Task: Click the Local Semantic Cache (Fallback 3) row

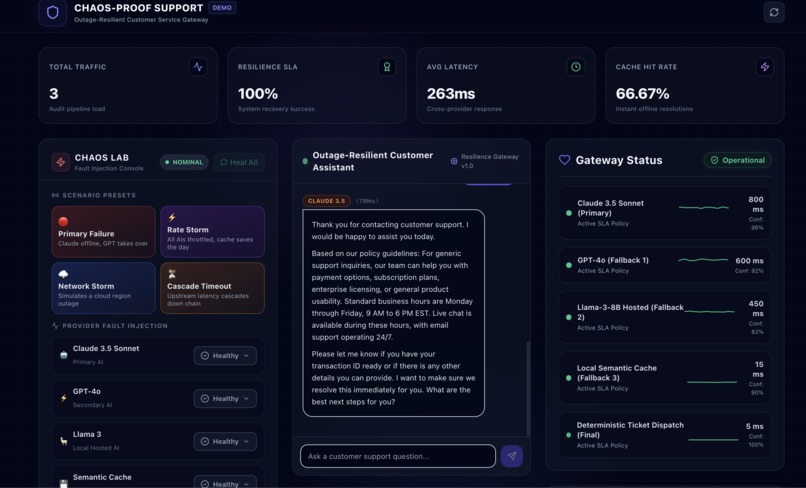Action: tap(665, 378)
